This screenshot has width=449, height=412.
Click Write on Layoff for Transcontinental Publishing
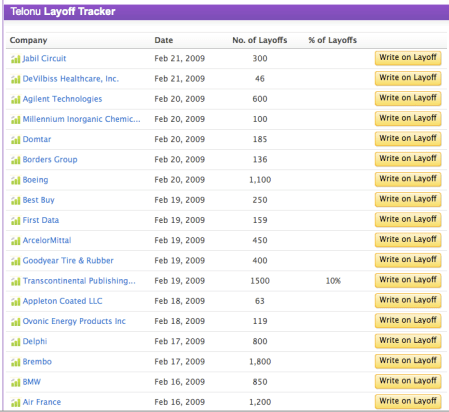coord(408,280)
